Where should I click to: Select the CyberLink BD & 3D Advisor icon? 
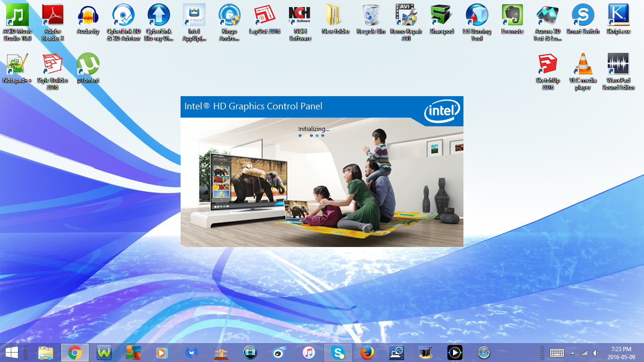pos(124,22)
